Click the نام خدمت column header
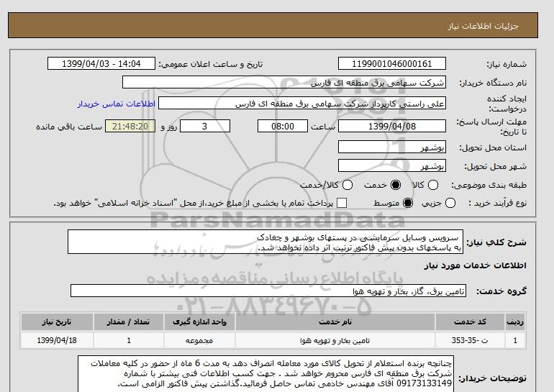The width and height of the screenshot is (554, 392). pos(335,322)
